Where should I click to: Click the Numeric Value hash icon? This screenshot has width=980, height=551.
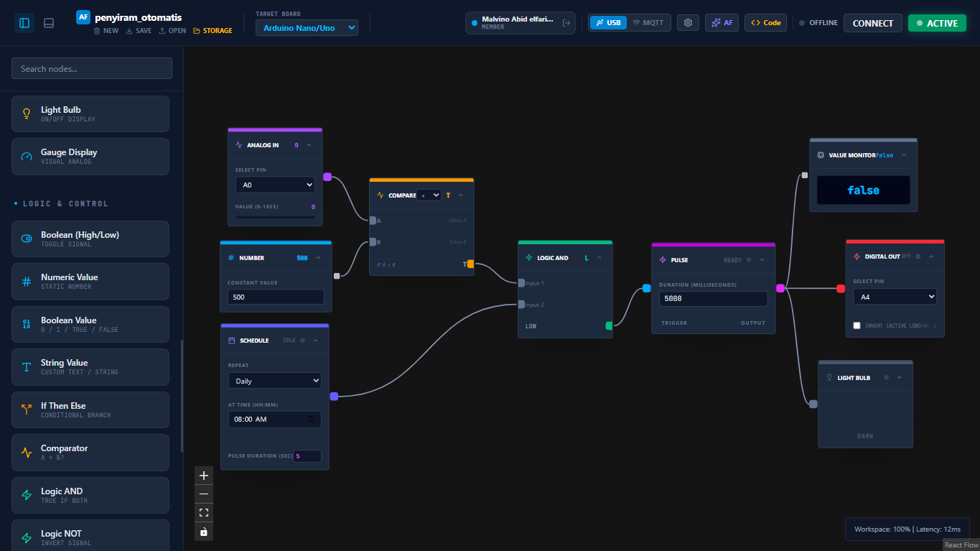[27, 282]
